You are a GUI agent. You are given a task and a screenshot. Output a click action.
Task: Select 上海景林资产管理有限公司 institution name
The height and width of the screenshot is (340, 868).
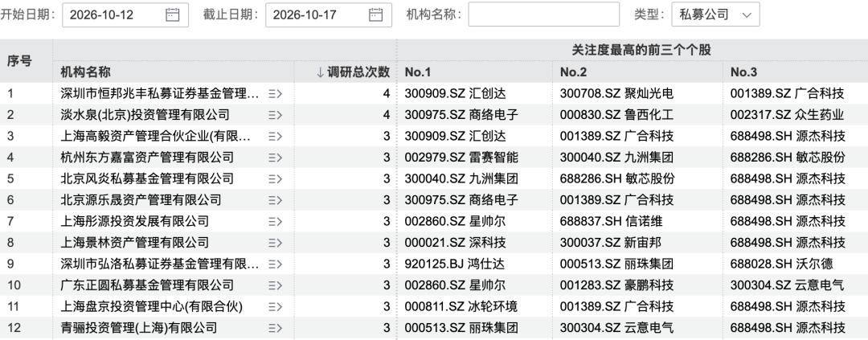tap(134, 243)
